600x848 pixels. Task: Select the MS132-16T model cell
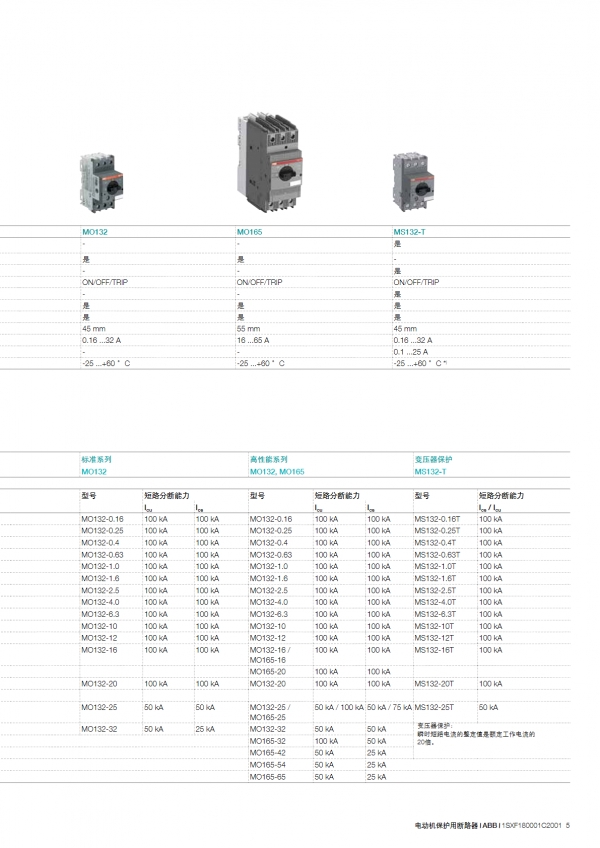(x=434, y=650)
